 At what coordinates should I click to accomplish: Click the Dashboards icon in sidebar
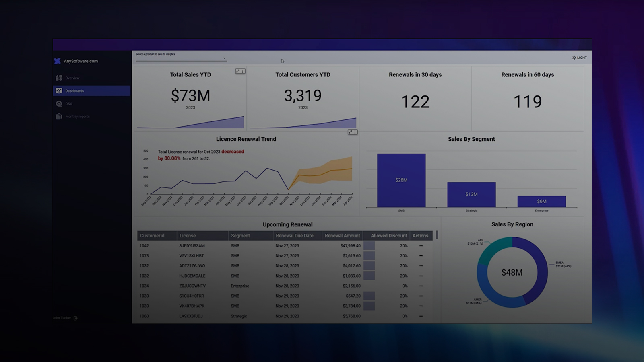(59, 91)
